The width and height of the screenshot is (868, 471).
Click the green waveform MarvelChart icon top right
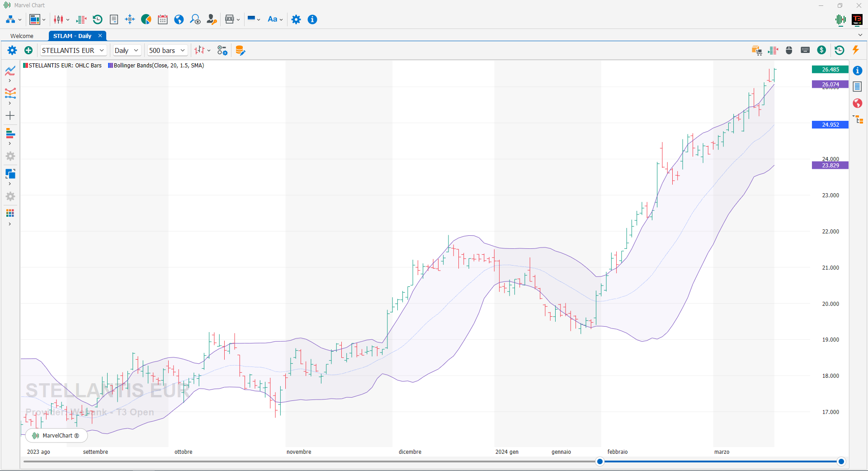[841, 19]
